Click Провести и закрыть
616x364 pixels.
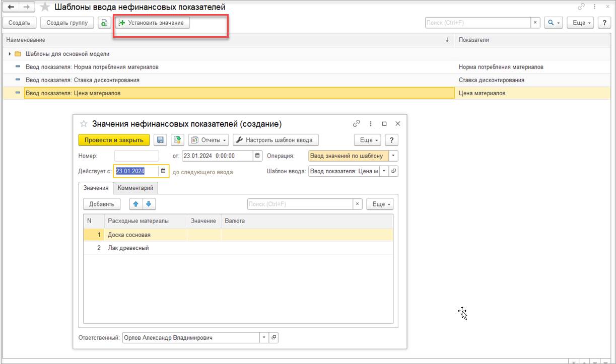(114, 140)
